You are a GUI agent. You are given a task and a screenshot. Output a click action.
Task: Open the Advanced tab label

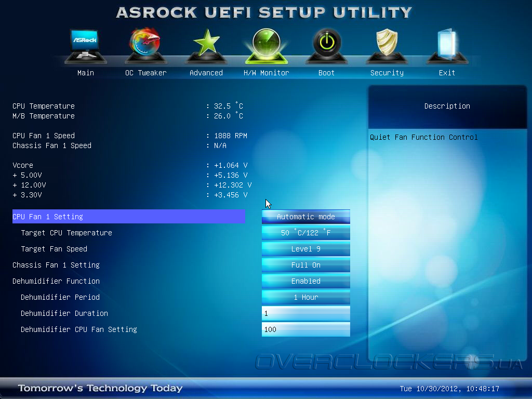[206, 73]
